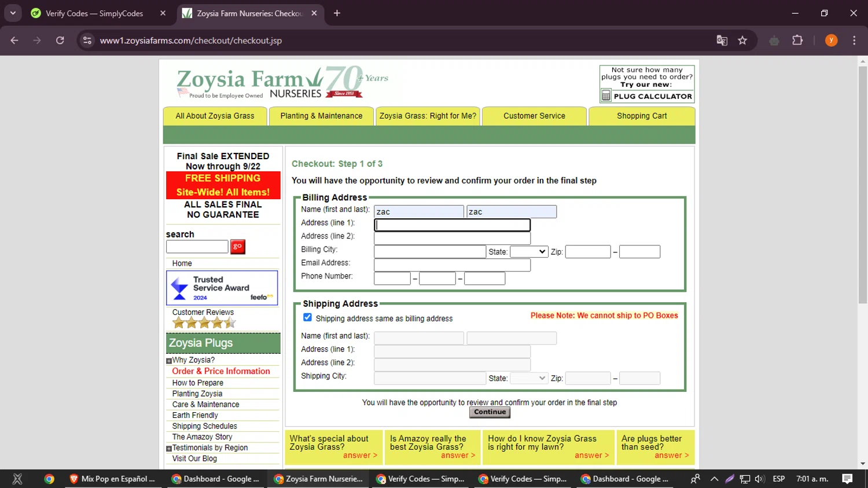Close the Verify Codes SimplyCodes tab

pyautogui.click(x=163, y=13)
